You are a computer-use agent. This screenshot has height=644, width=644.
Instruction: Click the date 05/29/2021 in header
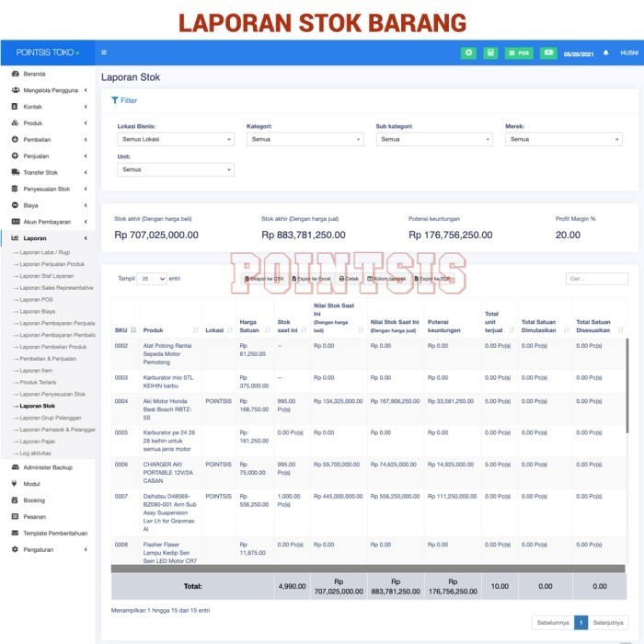click(x=579, y=53)
